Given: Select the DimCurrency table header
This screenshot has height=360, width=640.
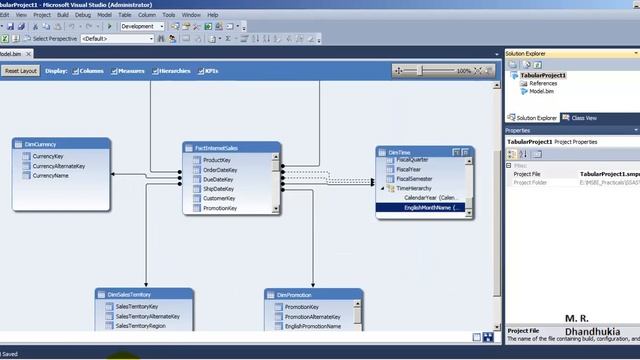Looking at the screenshot, I should click(61, 144).
